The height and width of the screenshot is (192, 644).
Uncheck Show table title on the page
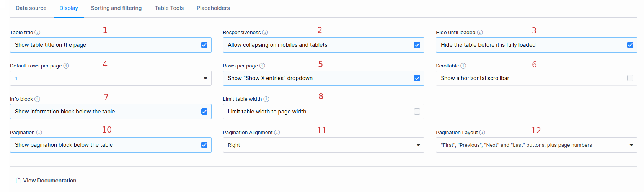[x=204, y=45]
